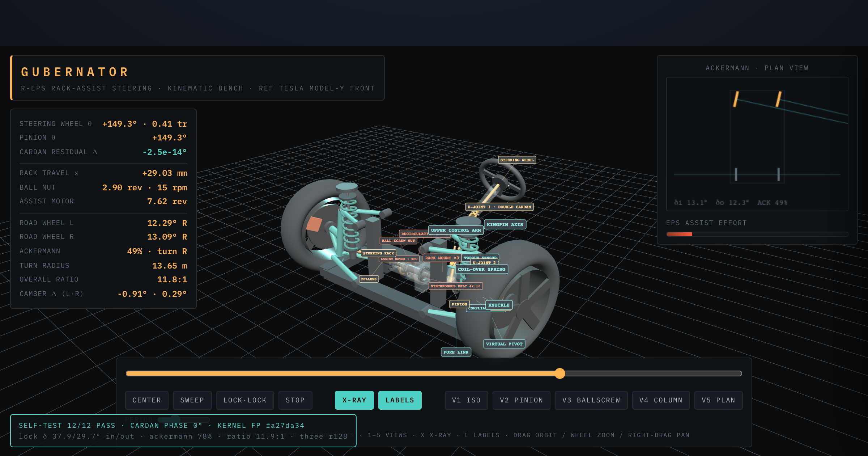Toggle the LABELS overlay
Viewport: 868px width, 456px height.
tap(400, 400)
